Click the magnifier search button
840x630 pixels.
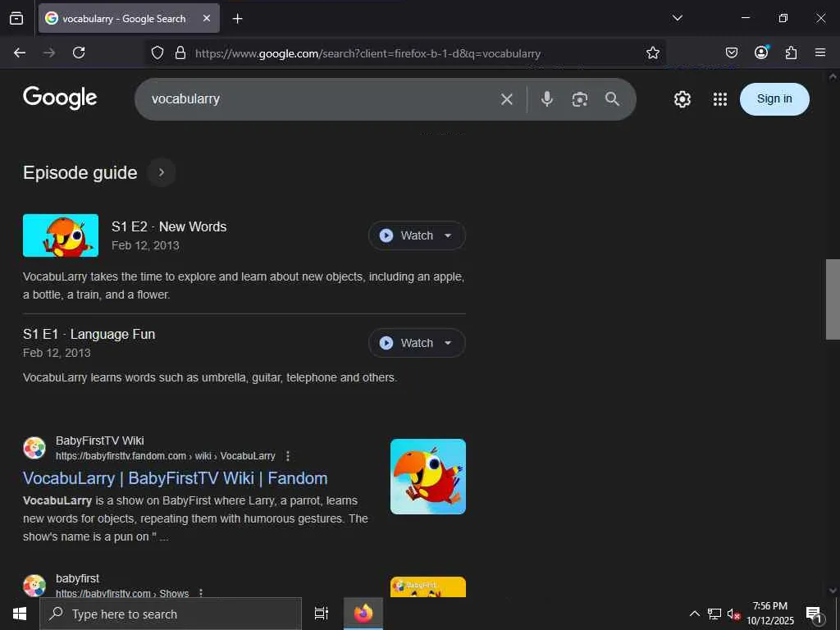[x=612, y=99]
